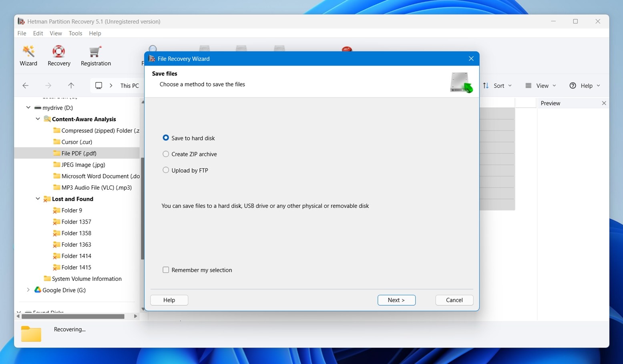This screenshot has height=364, width=623.
Task: Open Help using the question mark icon
Action: pos(573,85)
